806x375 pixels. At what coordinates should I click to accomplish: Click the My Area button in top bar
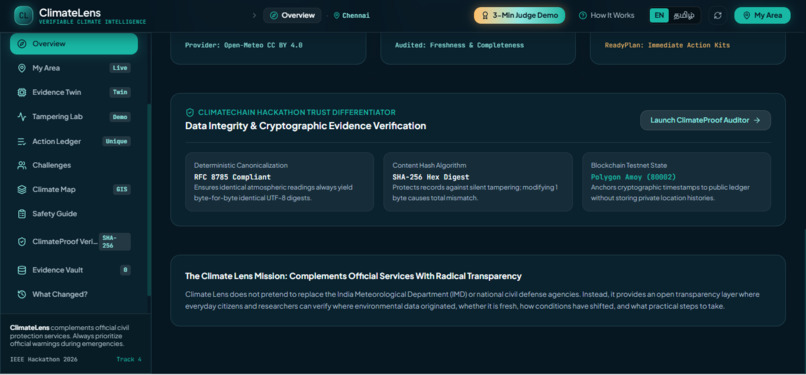(762, 15)
